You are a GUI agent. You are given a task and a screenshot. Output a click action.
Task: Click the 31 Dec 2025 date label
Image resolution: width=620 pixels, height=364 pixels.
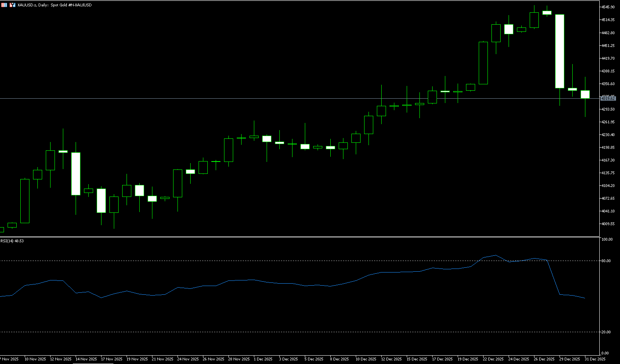595,359
